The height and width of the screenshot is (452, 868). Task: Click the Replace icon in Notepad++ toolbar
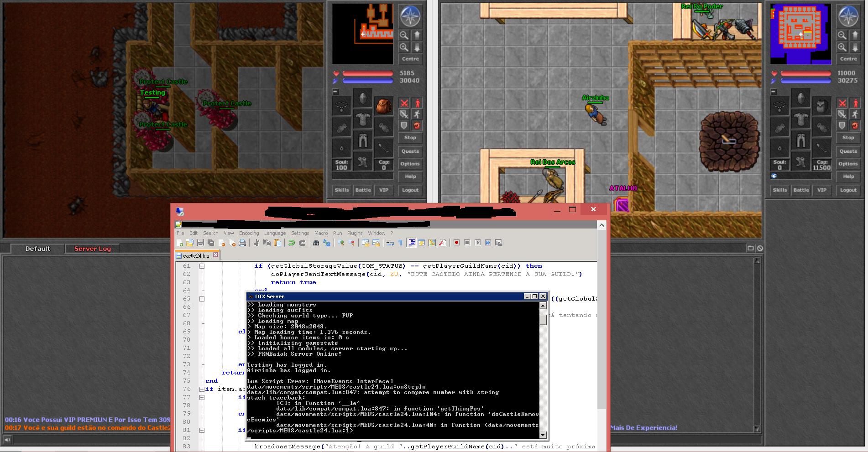click(327, 243)
